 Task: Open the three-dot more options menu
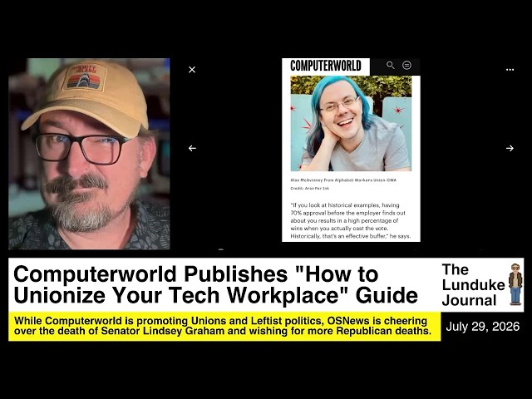click(510, 70)
